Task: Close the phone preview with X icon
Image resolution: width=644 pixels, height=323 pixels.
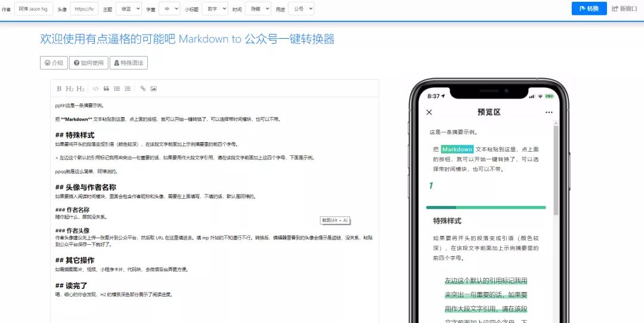Action: [x=429, y=112]
